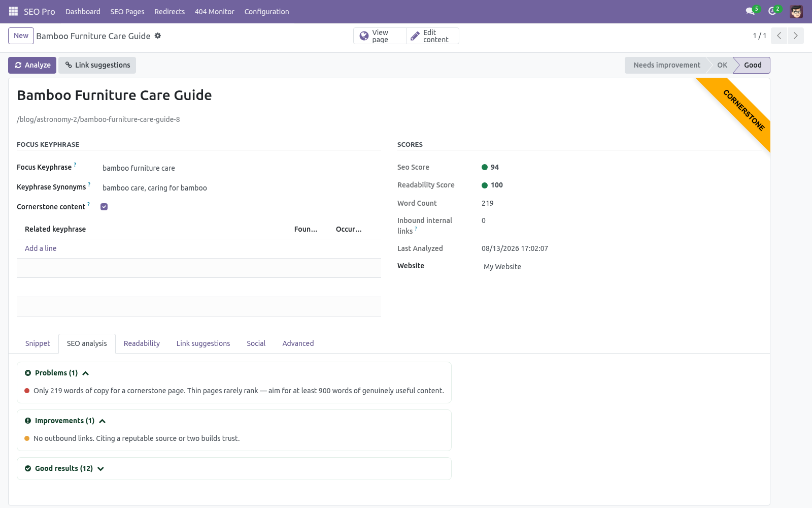Open the activities clock icon
Screen dimensions: 812x508
pyautogui.click(x=772, y=11)
